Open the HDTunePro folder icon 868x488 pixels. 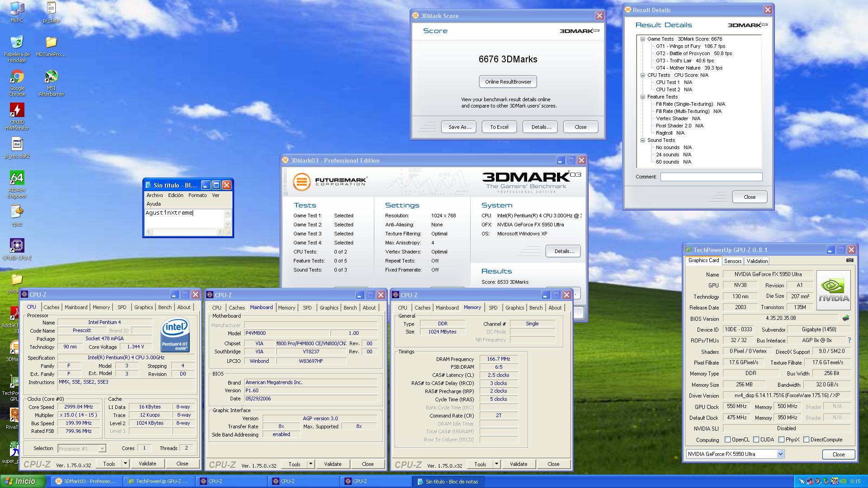51,46
